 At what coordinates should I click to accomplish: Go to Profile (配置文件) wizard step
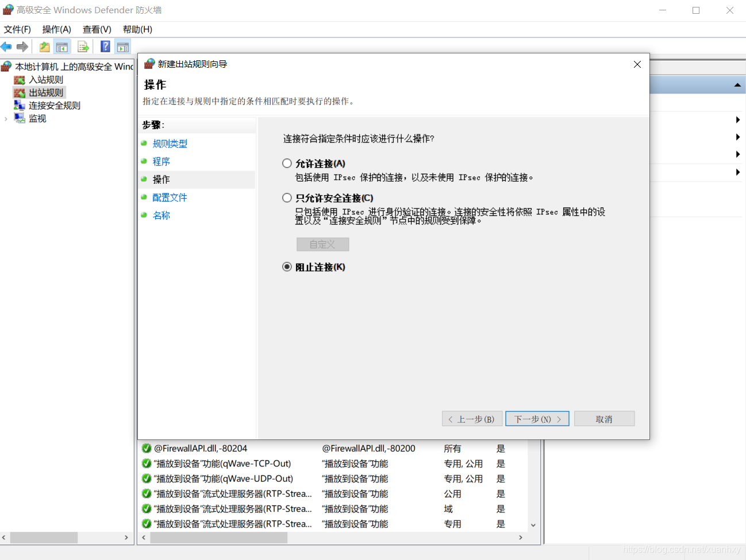[170, 197]
